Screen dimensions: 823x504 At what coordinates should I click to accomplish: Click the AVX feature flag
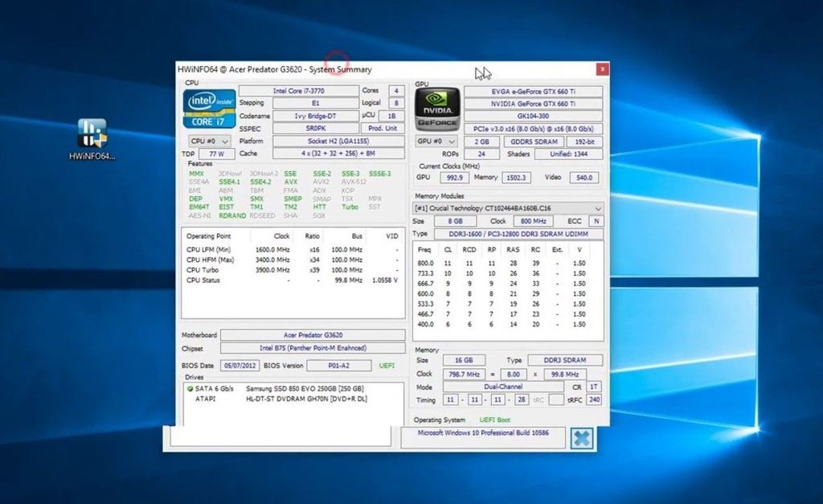291,182
